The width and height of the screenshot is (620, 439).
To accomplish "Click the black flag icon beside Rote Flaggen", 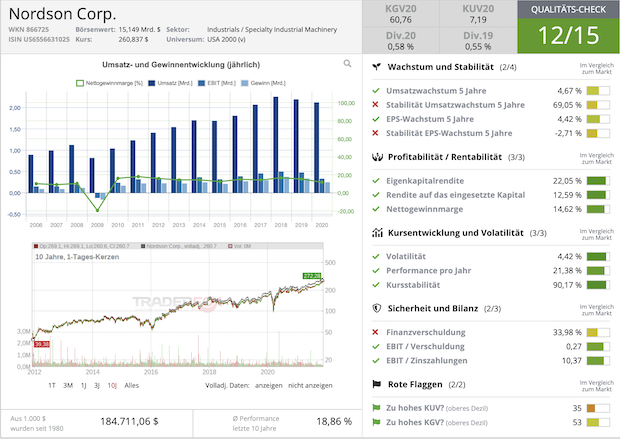I will tap(376, 384).
